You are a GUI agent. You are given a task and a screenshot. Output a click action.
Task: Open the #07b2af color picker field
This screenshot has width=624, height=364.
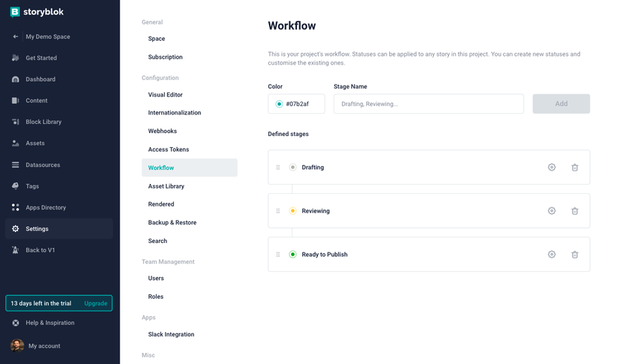(x=296, y=104)
